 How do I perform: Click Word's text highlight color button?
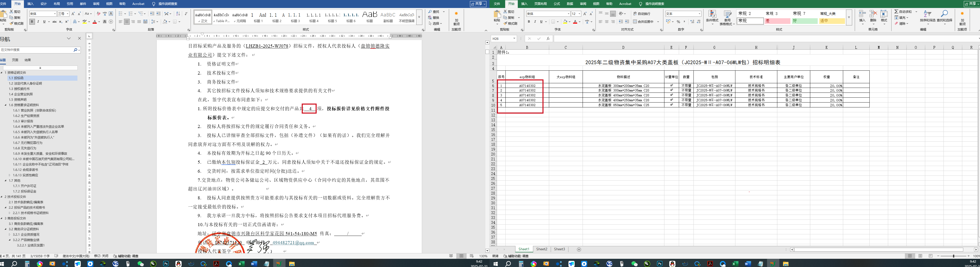84,22
